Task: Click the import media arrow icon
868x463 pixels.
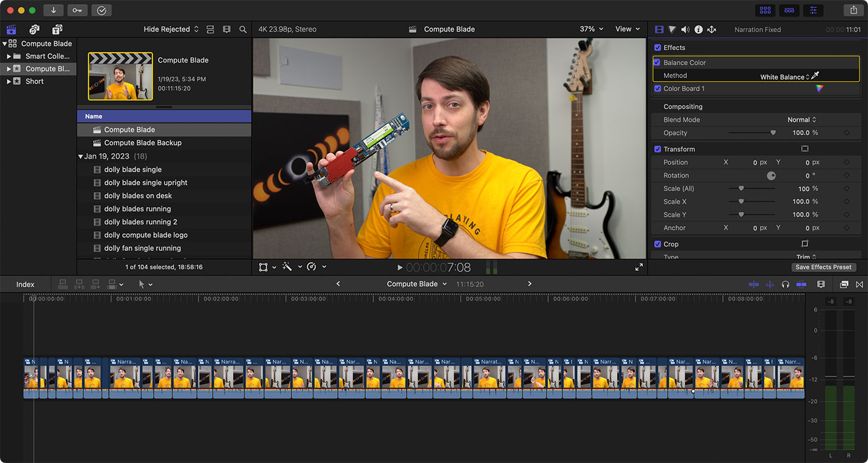Action: [53, 10]
